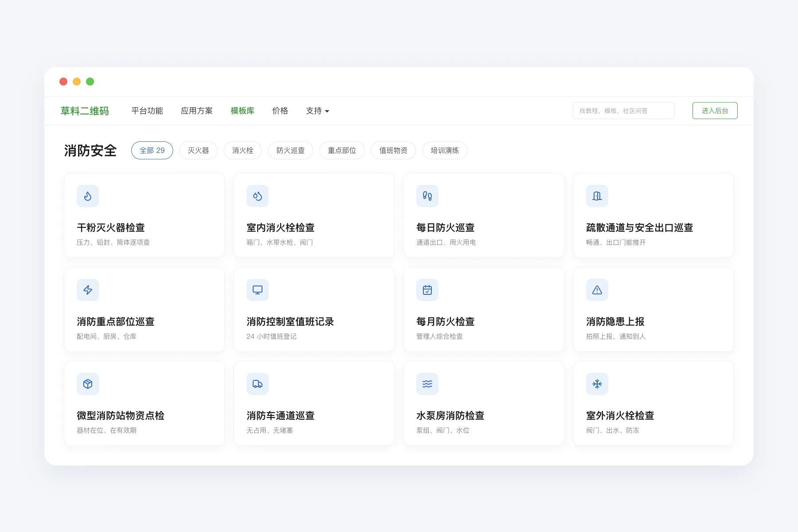Click the snowflake icon for 室外消火栓检查
The width and height of the screenshot is (798, 532).
point(597,384)
